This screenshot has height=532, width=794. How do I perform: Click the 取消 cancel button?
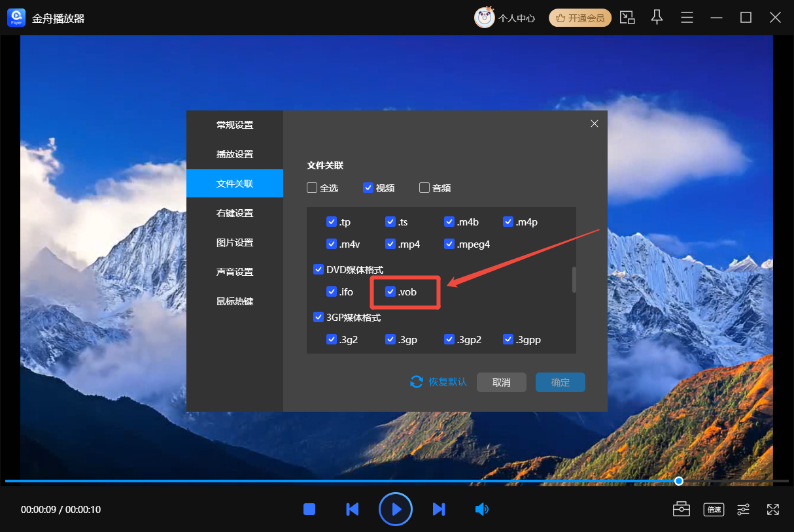pyautogui.click(x=502, y=382)
